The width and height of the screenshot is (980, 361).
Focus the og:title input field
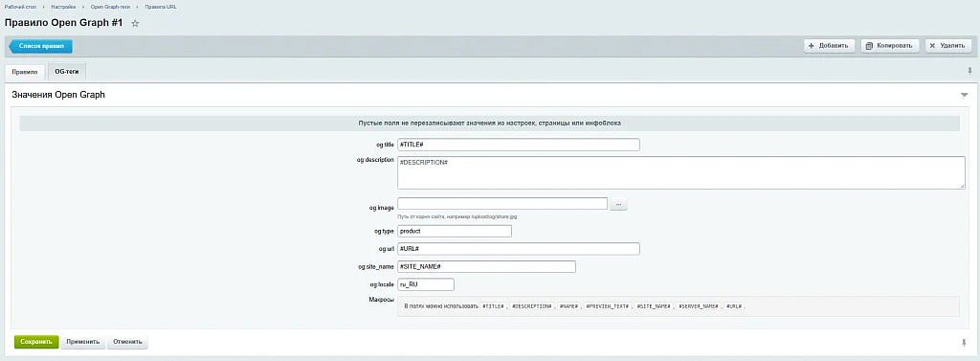coord(519,145)
